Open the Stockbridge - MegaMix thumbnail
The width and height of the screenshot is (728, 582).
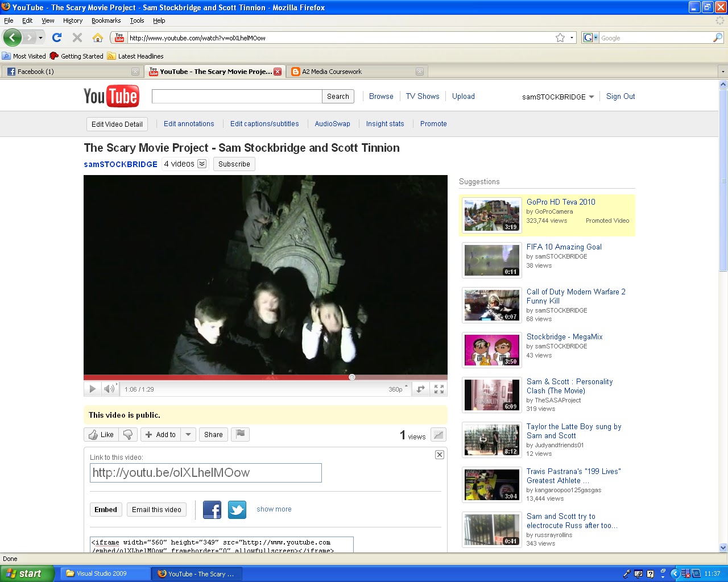pyautogui.click(x=492, y=350)
